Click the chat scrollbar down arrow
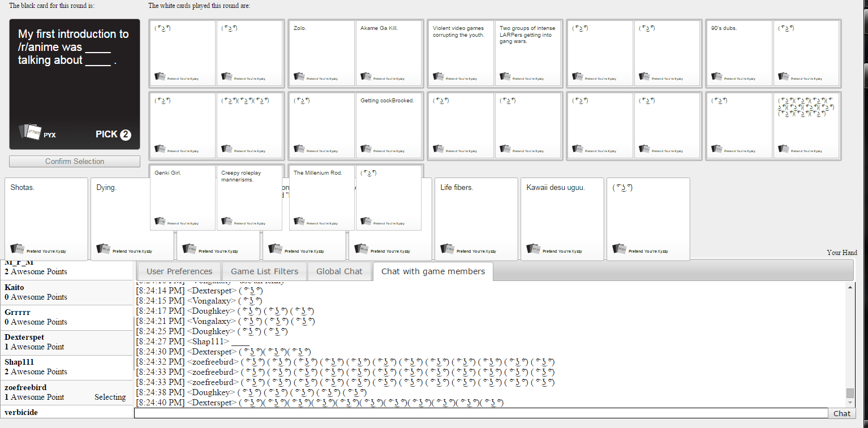868x428 pixels. (x=850, y=402)
